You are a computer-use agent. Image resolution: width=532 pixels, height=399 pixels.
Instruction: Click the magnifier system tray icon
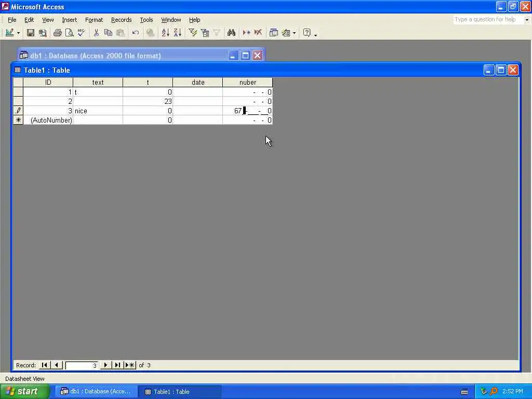coord(494,392)
